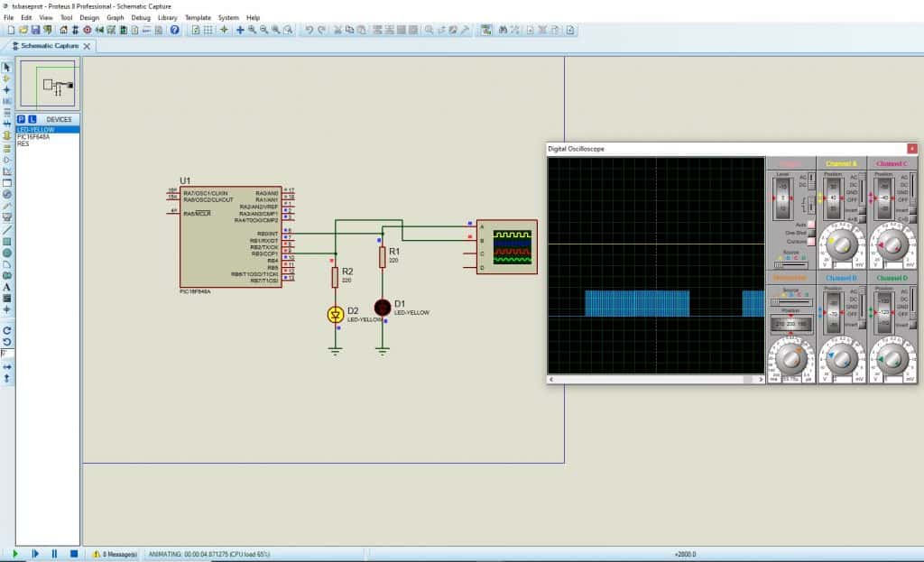The image size is (924, 562).
Task: Choose the 2D text script tool
Action: click(x=7, y=287)
